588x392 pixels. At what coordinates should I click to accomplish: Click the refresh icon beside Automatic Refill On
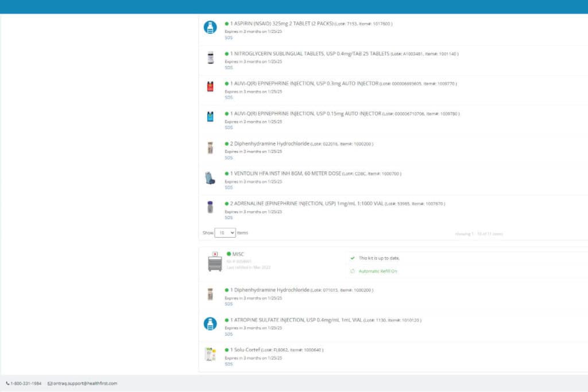tap(353, 271)
